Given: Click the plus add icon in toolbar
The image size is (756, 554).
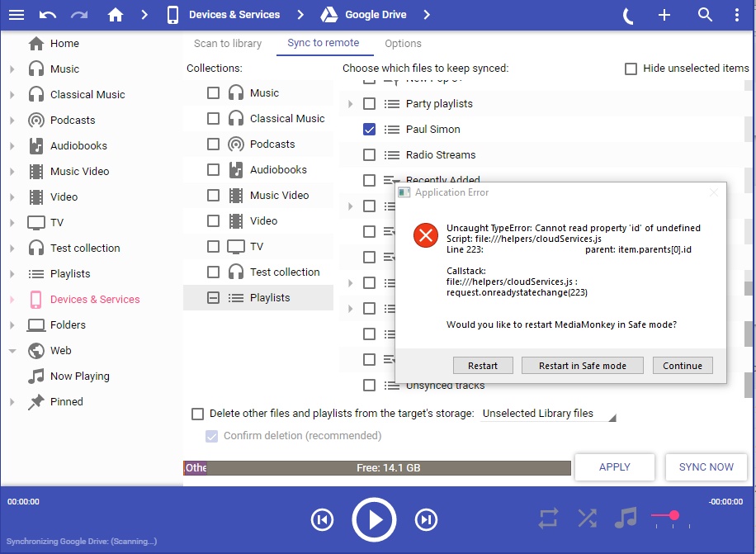Looking at the screenshot, I should coord(665,15).
